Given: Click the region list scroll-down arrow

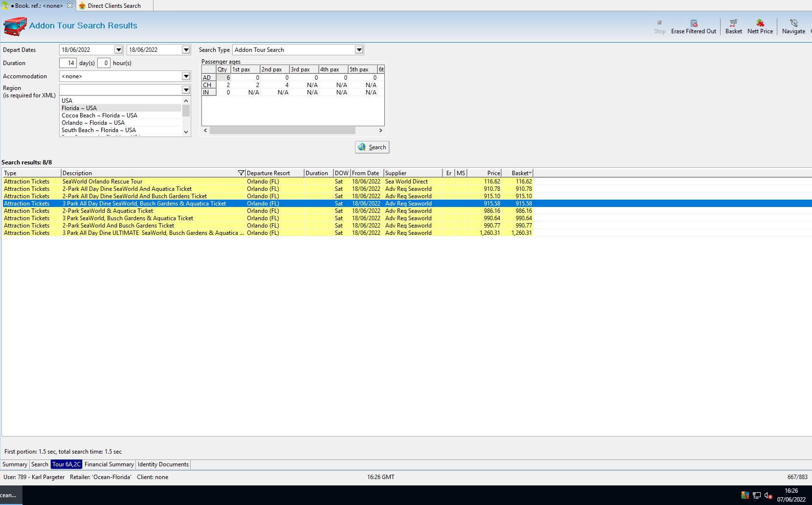Looking at the screenshot, I should click(x=186, y=132).
